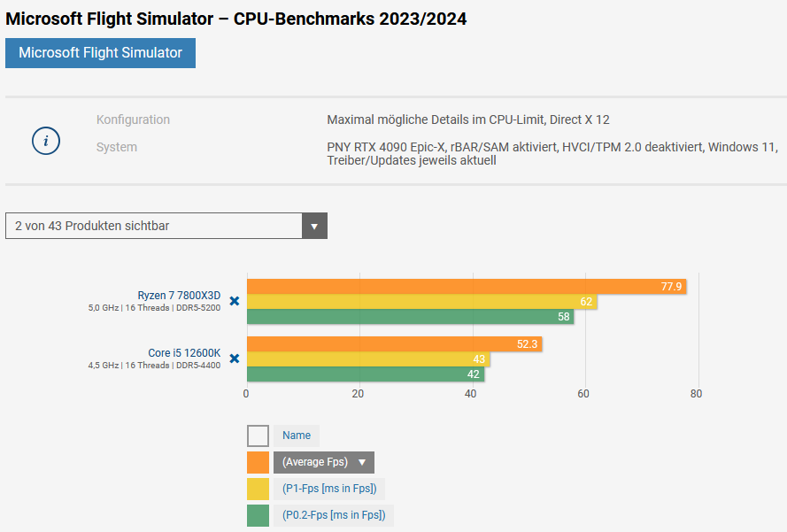Viewport: 787px width, 532px height.
Task: Click the '5,0 GHz | 16 Threads | DDR5-5200' spec text
Action: click(154, 308)
